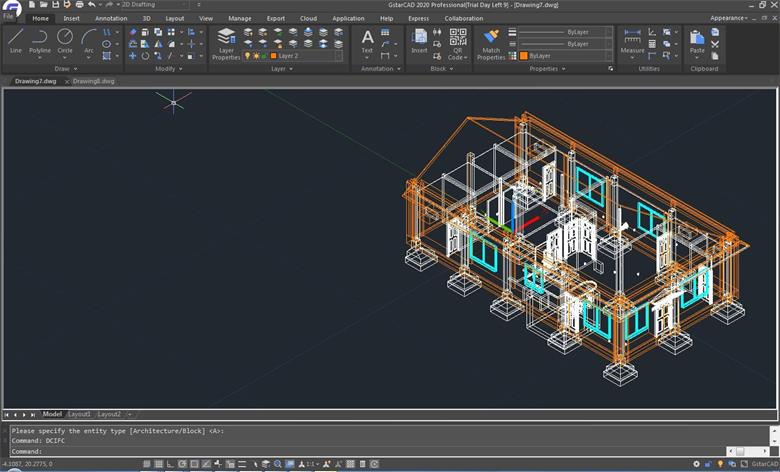Select the Polyline tool
Screen dimensions: 780x472
[x=39, y=40]
